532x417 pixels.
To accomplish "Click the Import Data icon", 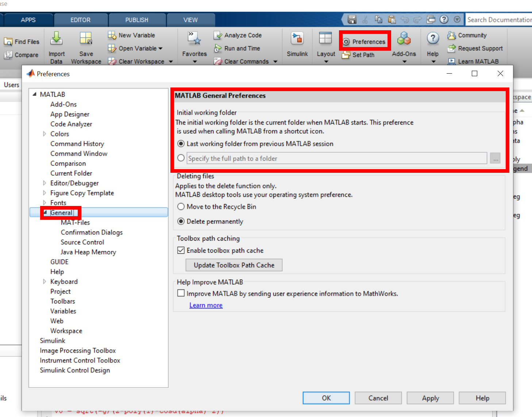I will pos(56,38).
